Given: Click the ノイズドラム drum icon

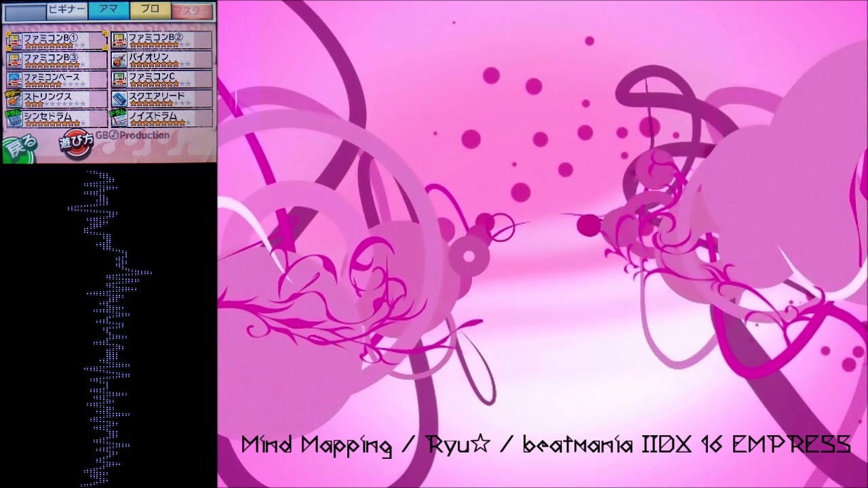Looking at the screenshot, I should coord(119,118).
